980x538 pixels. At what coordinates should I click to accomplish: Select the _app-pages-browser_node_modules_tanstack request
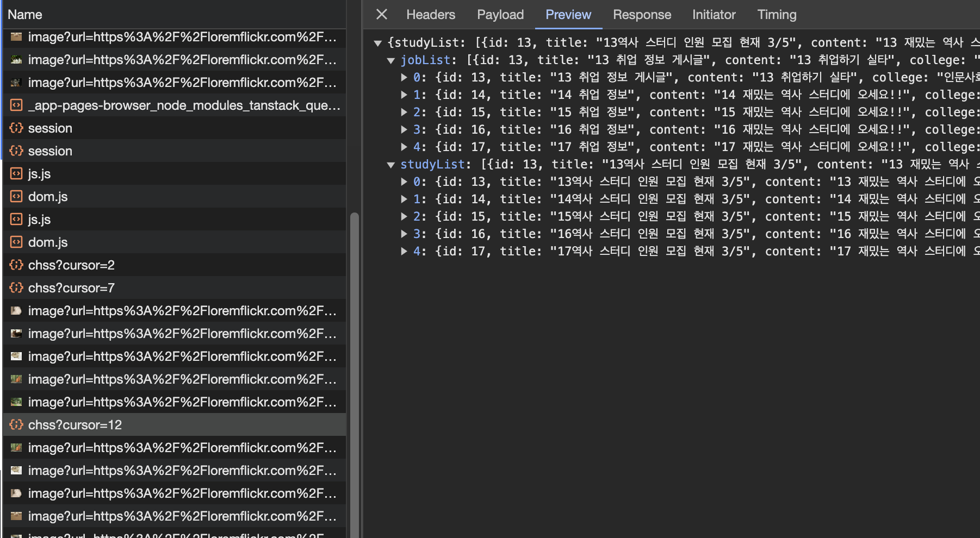pyautogui.click(x=175, y=105)
